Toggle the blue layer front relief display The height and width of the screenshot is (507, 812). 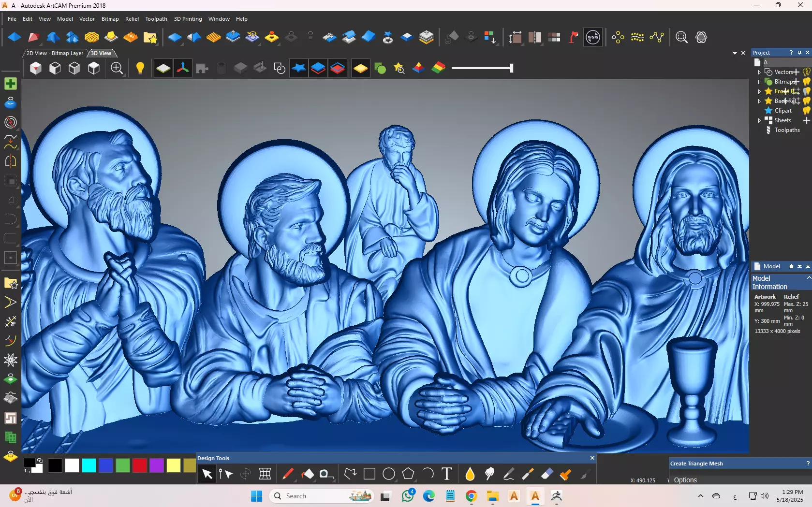(318, 68)
